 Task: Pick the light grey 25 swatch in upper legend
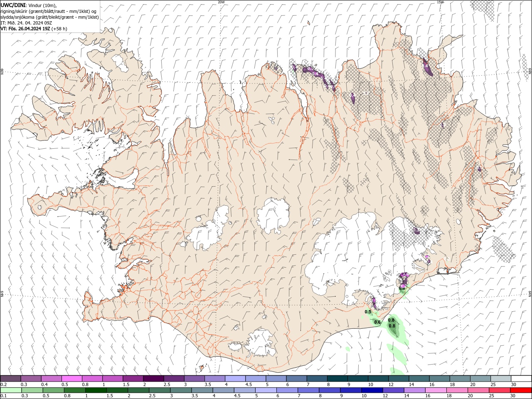pos(501,379)
